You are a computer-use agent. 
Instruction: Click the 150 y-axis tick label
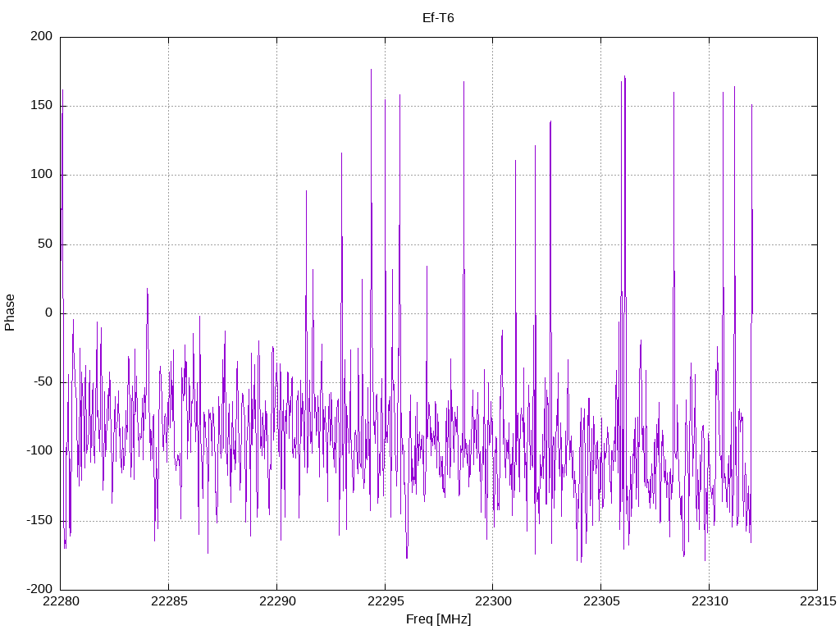click(42, 106)
